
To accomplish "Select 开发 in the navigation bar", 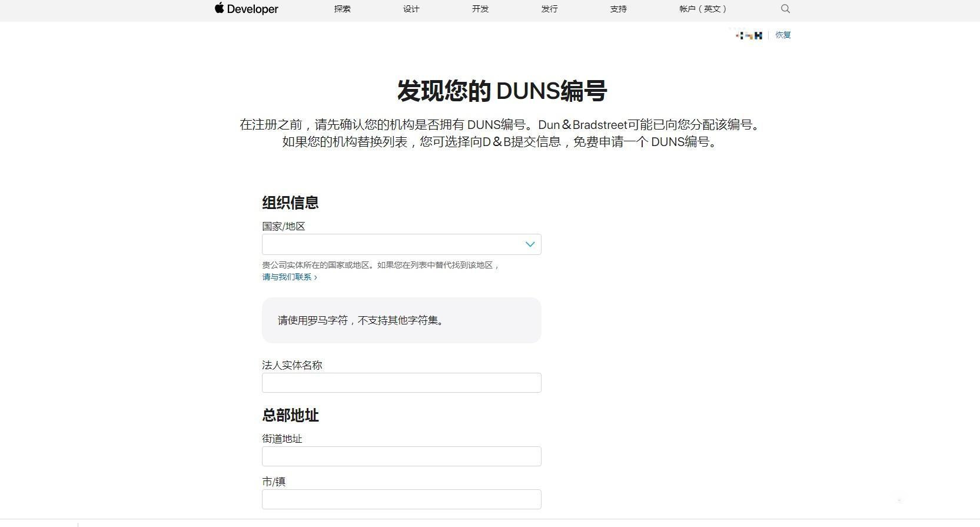I will point(480,9).
